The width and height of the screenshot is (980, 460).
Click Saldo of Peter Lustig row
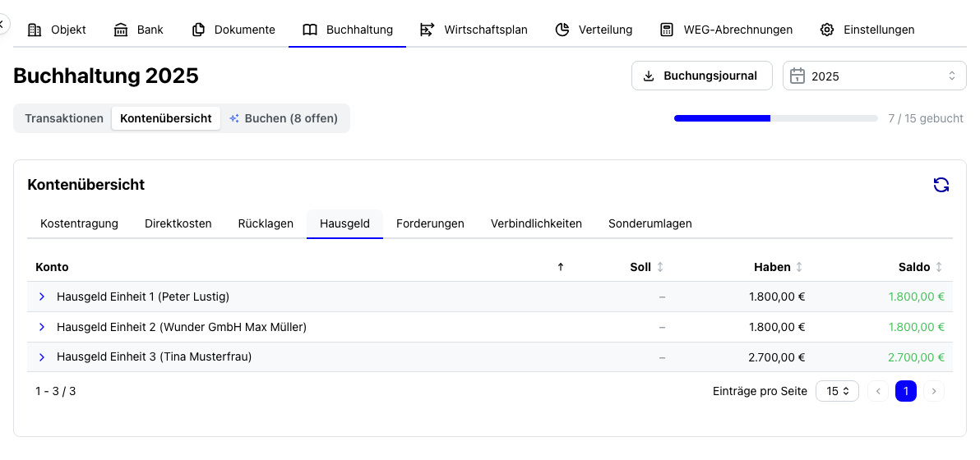[x=916, y=297]
